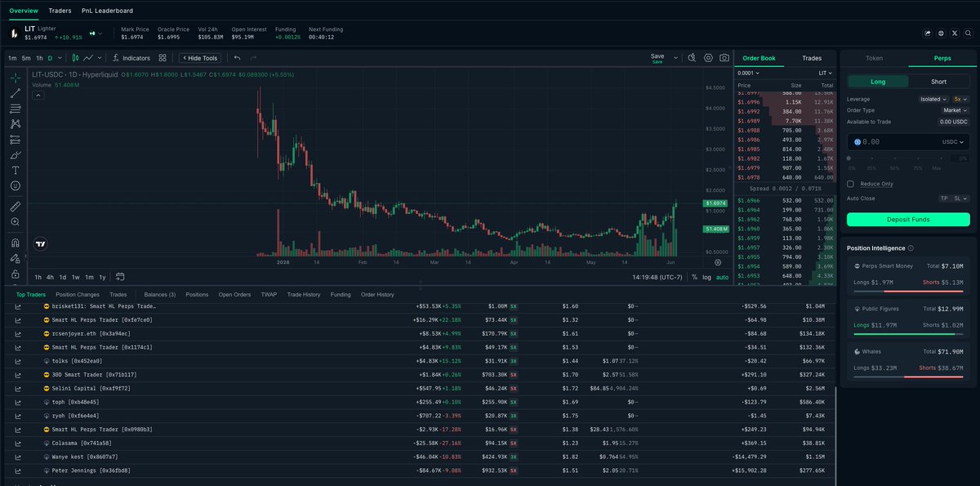This screenshot has width=980, height=486.
Task: Toggle the Hide Tools button
Action: coord(200,58)
